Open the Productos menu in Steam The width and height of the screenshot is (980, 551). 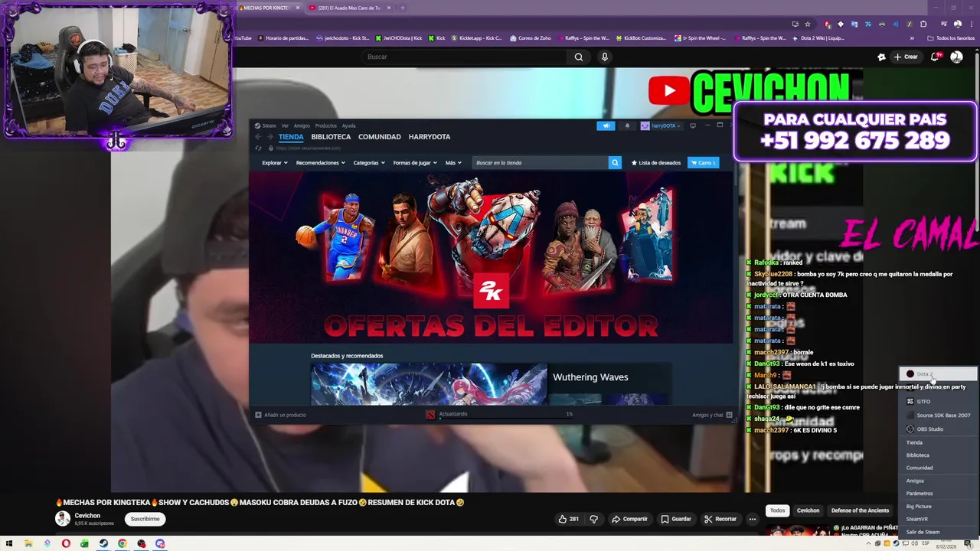(x=325, y=126)
